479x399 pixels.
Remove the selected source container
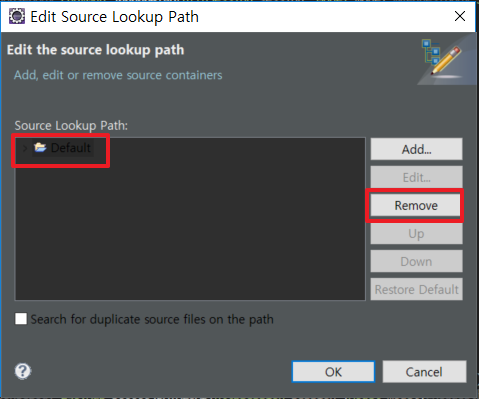click(x=416, y=205)
